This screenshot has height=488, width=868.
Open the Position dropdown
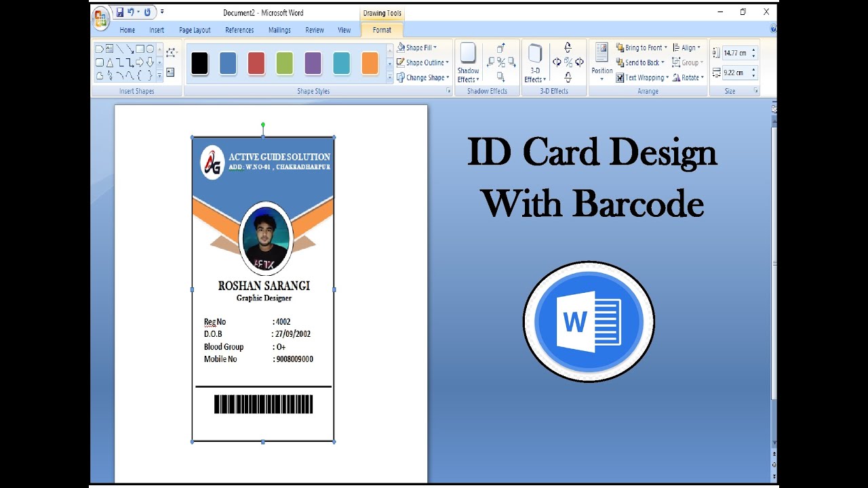coord(602,62)
